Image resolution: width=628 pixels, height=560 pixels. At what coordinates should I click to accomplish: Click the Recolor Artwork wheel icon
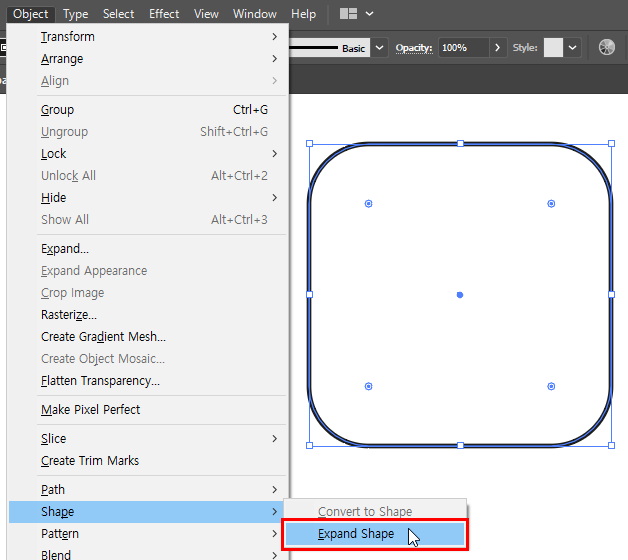pos(606,47)
